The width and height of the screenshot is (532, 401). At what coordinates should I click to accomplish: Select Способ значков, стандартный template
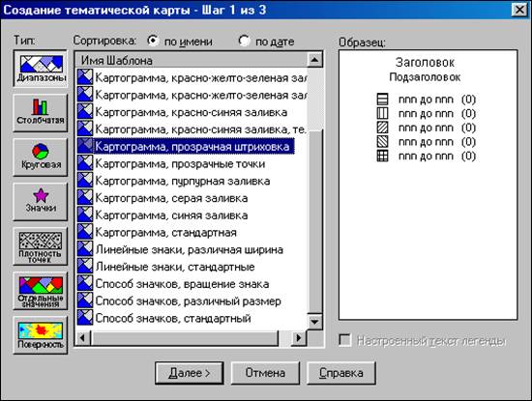coord(173,318)
